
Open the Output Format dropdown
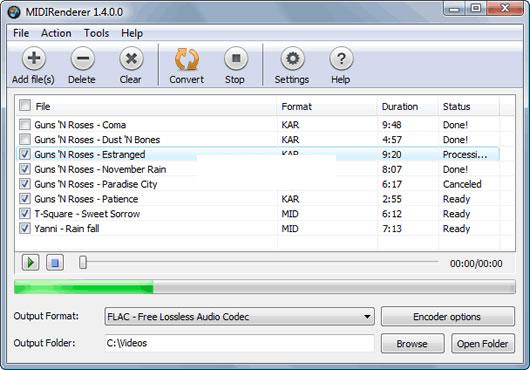[239, 317]
